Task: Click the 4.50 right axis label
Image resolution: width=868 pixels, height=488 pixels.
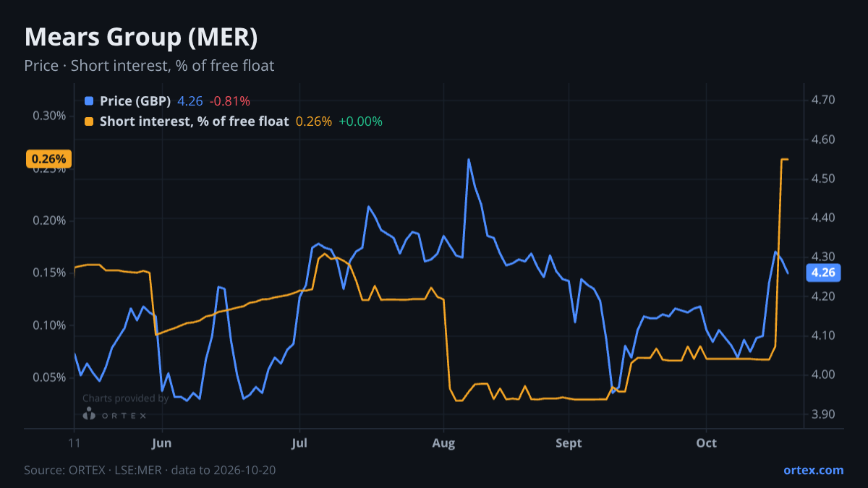Action: coord(824,179)
